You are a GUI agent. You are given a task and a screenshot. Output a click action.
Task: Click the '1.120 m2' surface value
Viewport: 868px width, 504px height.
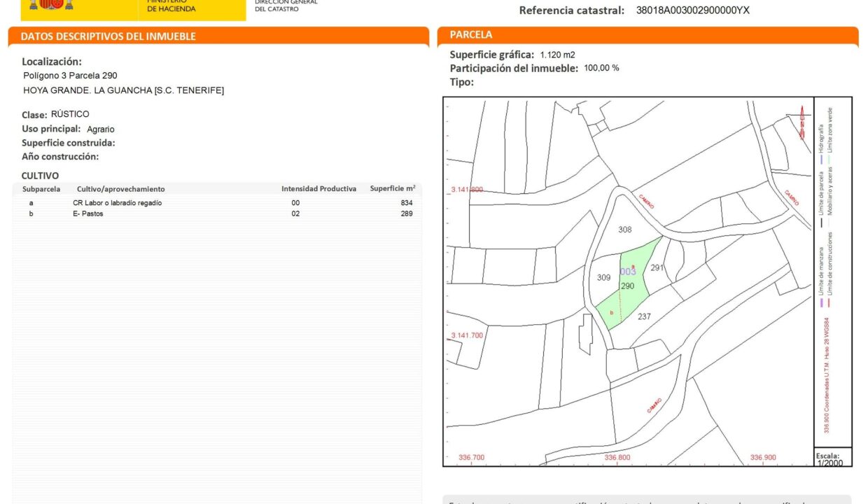coord(558,55)
